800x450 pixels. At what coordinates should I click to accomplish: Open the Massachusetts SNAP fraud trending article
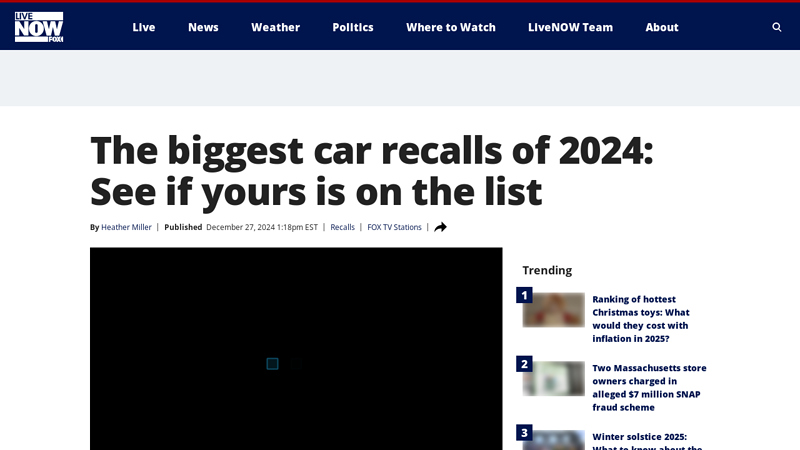(x=649, y=388)
